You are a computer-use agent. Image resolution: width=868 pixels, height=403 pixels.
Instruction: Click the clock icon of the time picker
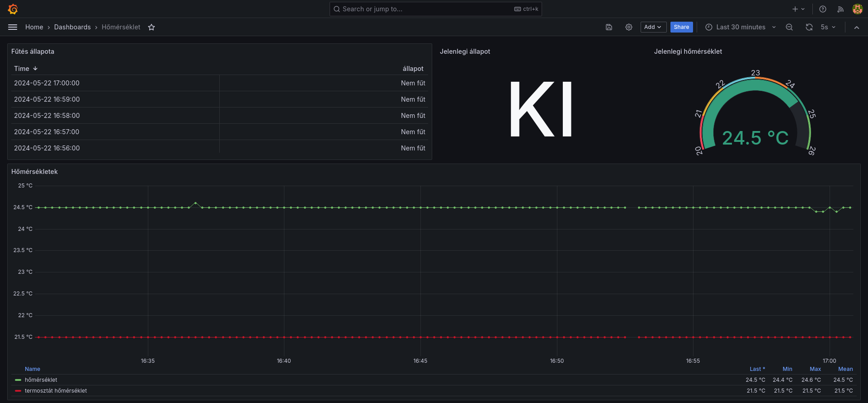coord(709,27)
